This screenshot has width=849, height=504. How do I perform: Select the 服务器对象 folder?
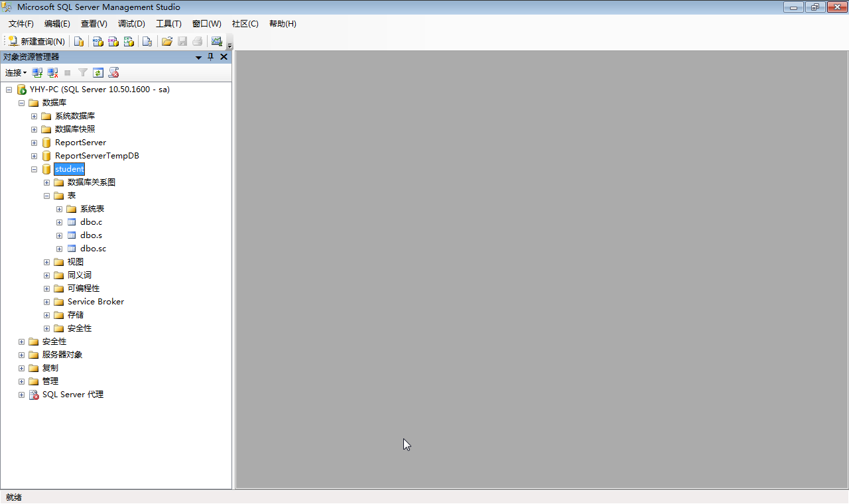point(62,355)
